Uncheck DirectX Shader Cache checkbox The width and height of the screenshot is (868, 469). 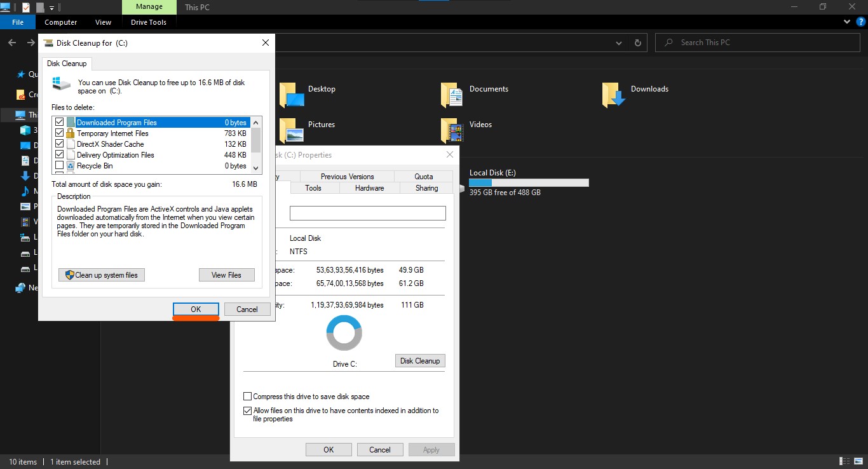60,144
